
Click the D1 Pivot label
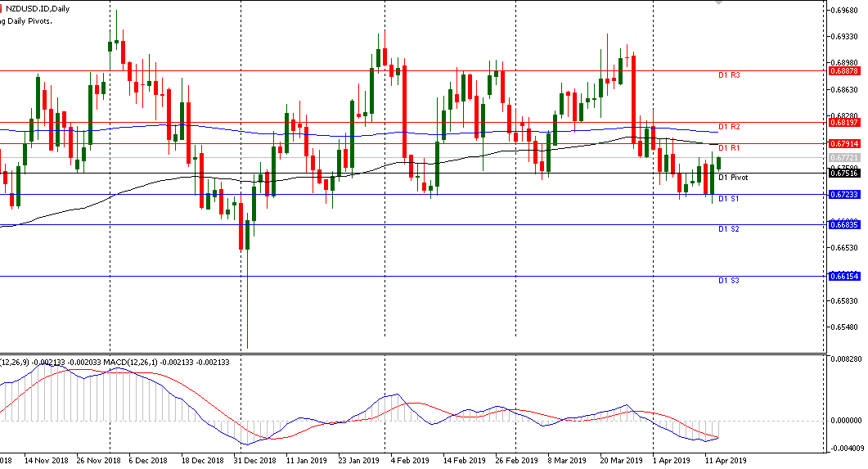[733, 177]
